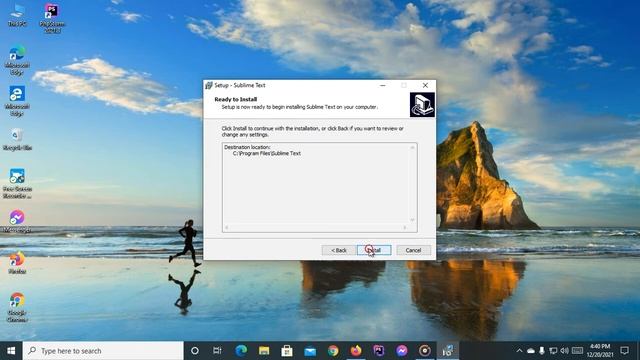Launch Google Chrome from the taskbar
640x360 pixels.
tap(333, 351)
